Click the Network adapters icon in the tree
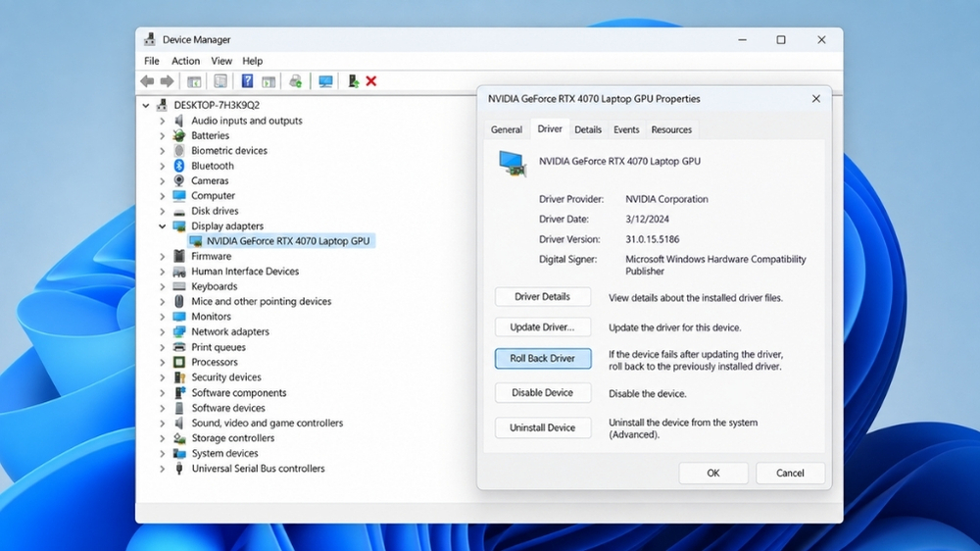The width and height of the screenshot is (980, 551). [179, 331]
